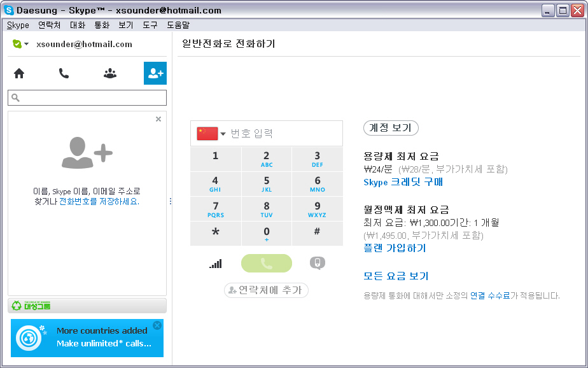Dial digit 3 DEF on keypad
The width and height of the screenshot is (588, 368).
tap(318, 159)
